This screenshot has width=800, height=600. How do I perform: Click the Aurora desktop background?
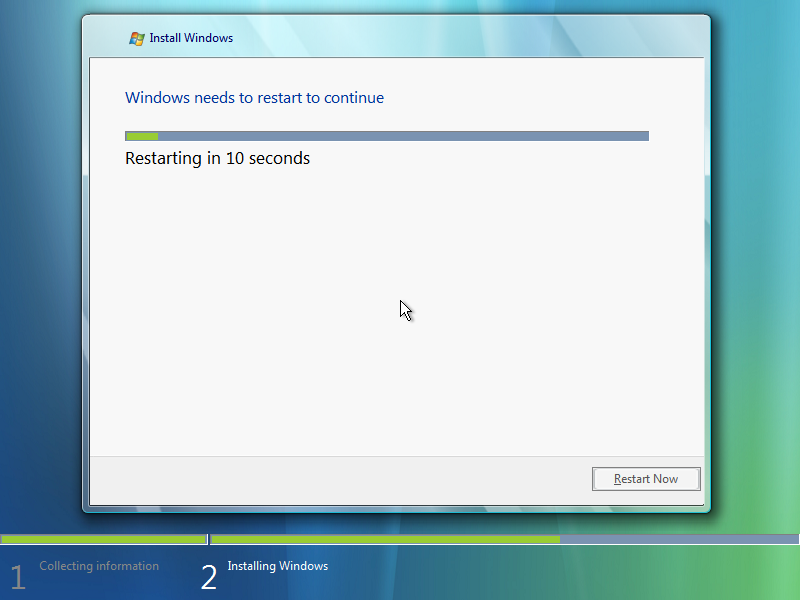click(x=40, y=250)
